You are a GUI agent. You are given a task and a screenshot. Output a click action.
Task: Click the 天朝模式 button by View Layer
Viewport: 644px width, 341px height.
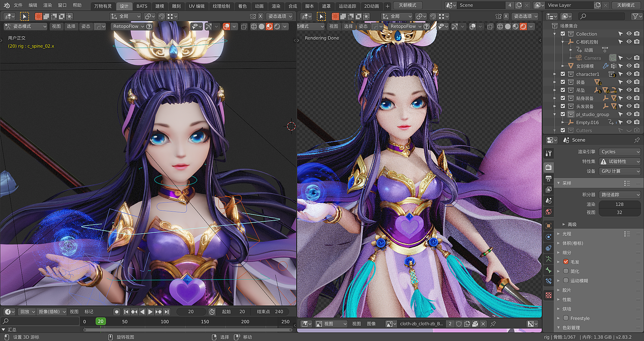tap(626, 5)
